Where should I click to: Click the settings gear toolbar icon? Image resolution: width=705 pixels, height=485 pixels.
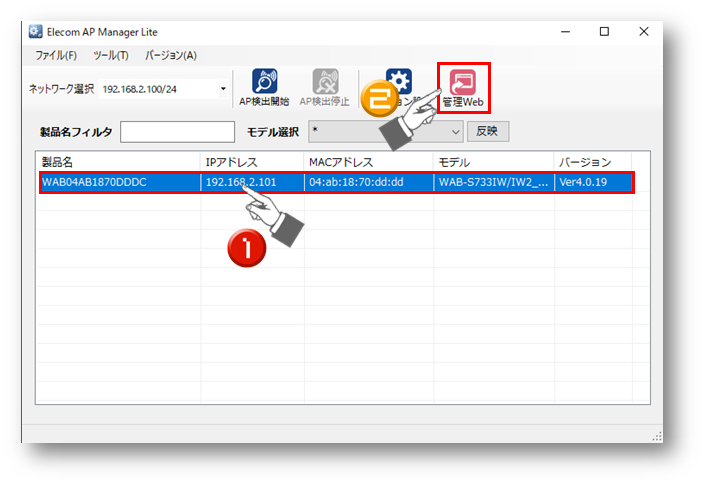point(399,81)
